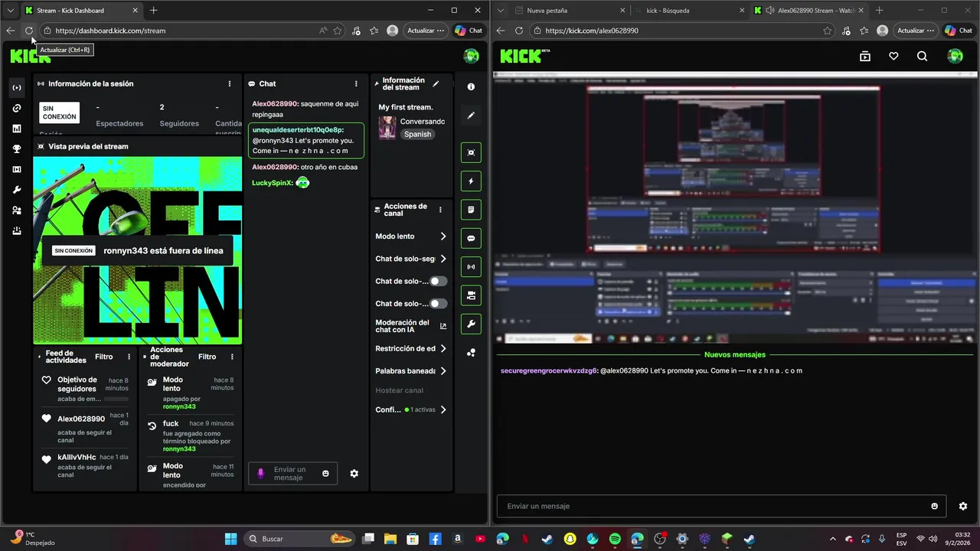
Task: Click the Kick logo in right window
Action: tap(525, 56)
